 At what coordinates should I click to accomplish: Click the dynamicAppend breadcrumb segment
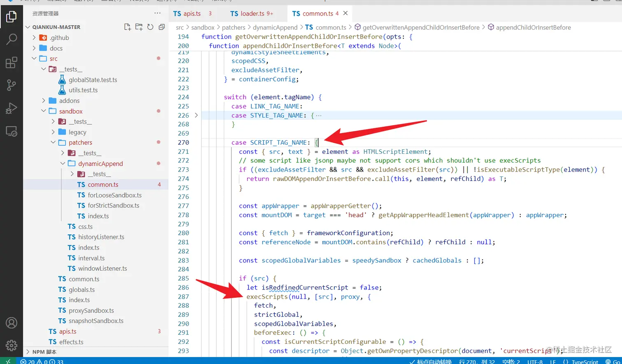tap(275, 28)
